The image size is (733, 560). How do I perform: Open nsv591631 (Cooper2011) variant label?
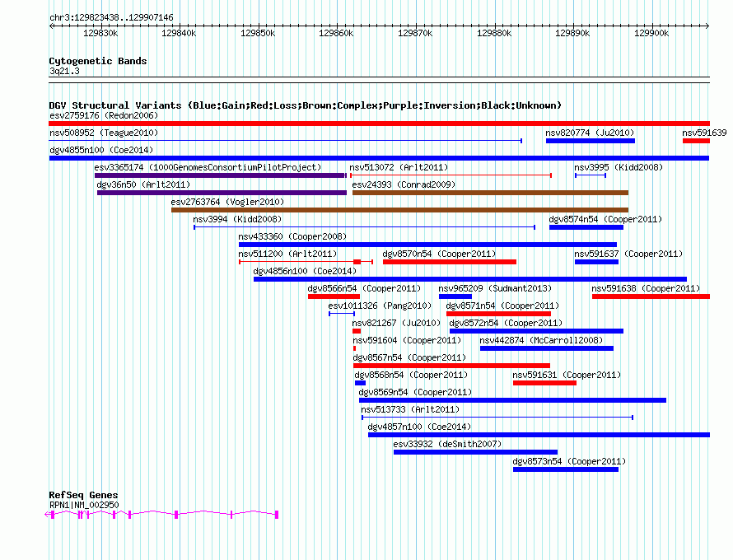[567, 375]
